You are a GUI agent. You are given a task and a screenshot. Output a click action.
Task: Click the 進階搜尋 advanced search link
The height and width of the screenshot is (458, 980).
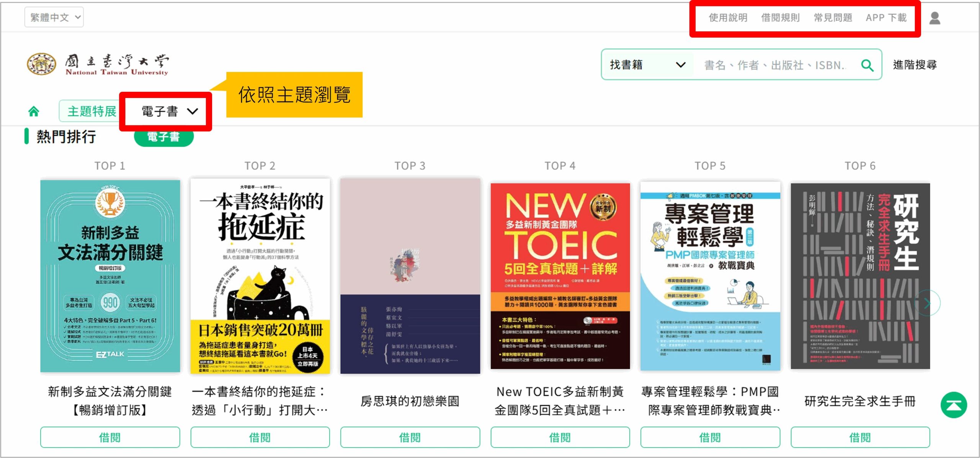(x=915, y=65)
